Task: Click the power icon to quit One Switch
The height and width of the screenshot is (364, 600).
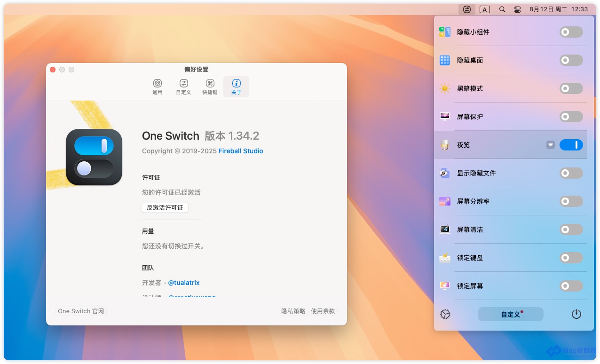Action: point(576,314)
